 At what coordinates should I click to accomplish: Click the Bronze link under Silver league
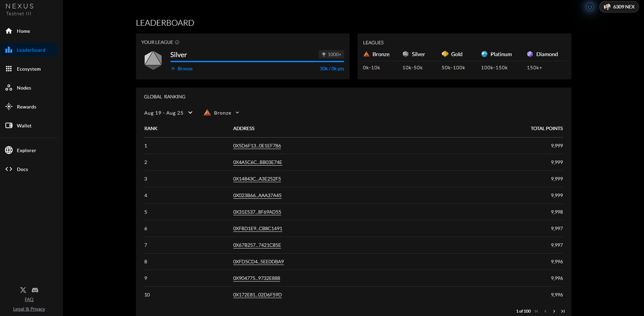(185, 69)
